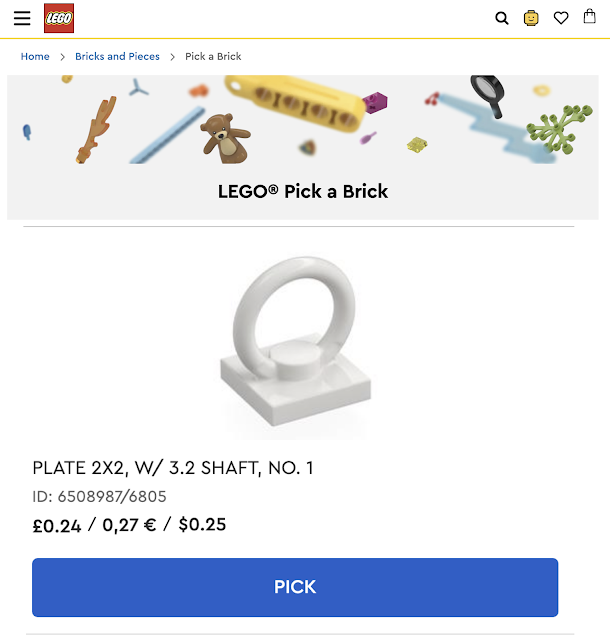This screenshot has height=640, width=610.
Task: Click the green plant piece in banner
Action: point(559,129)
